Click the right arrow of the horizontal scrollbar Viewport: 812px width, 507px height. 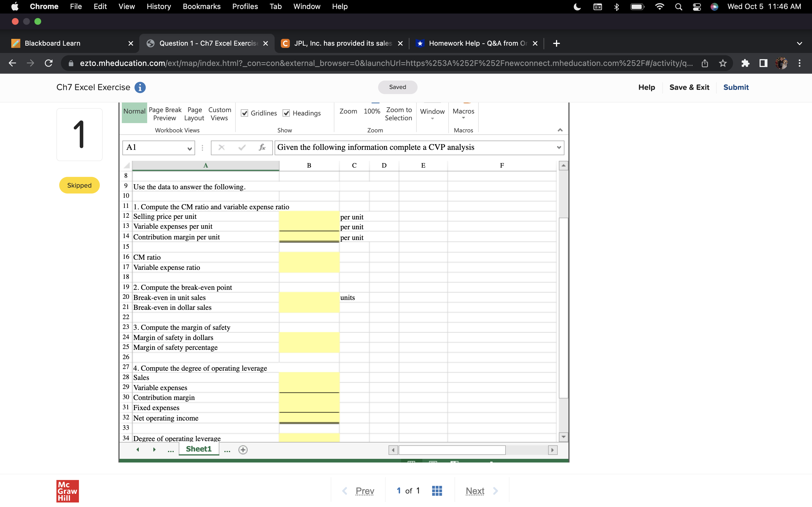[x=552, y=450]
